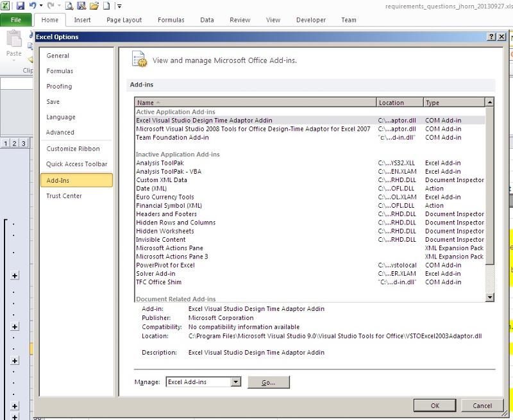Switch to the View ribbon tab
This screenshot has width=513, height=420.
[273, 20]
